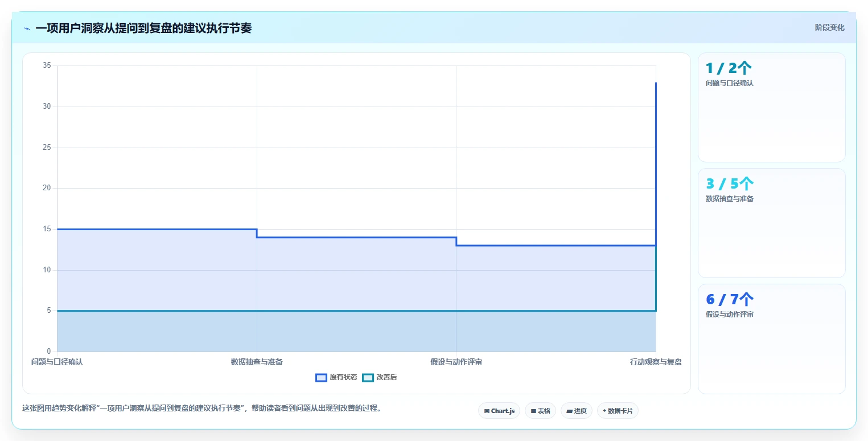Click the y-axis tick label 0

point(50,352)
